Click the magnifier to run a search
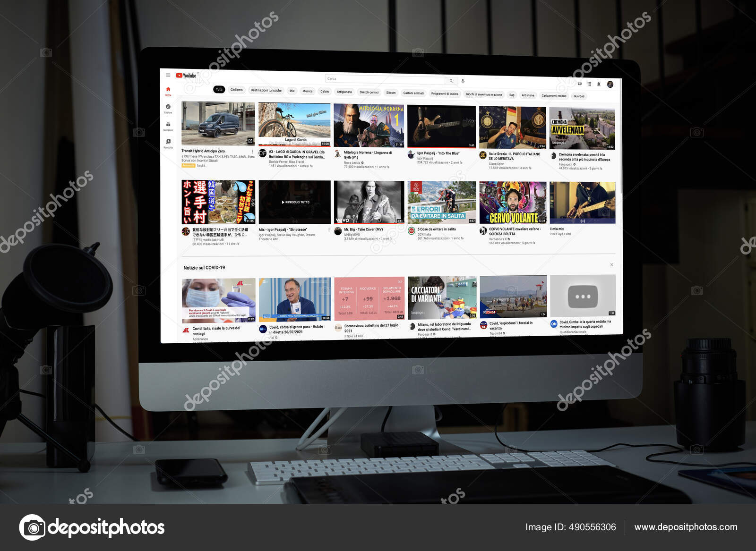 pos(452,80)
